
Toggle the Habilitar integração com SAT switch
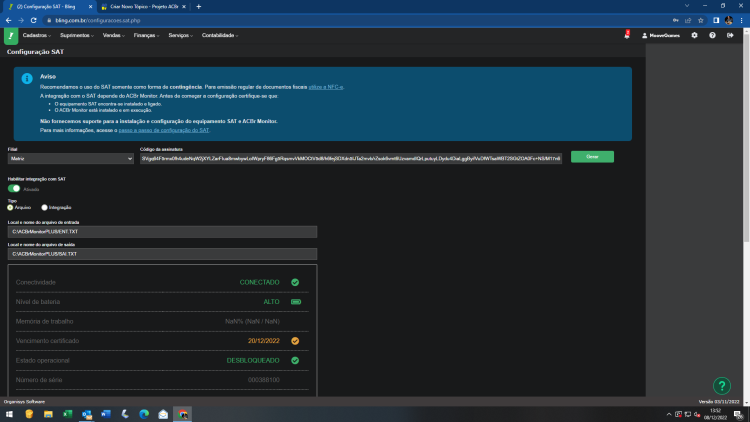click(x=14, y=189)
